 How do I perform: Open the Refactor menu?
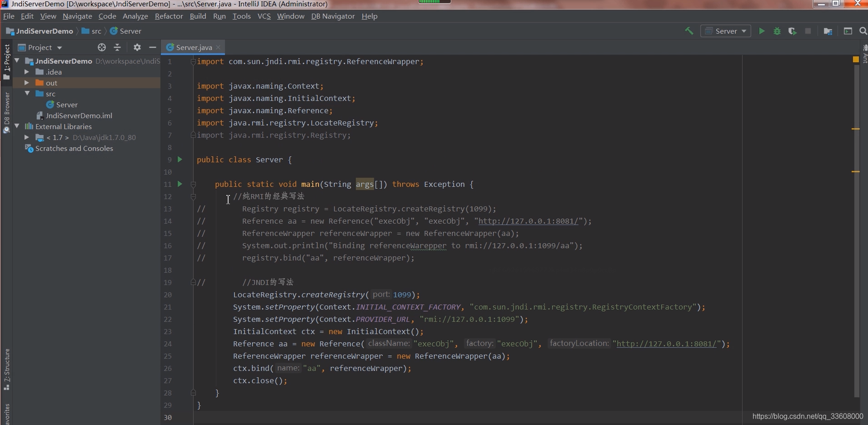coord(169,16)
